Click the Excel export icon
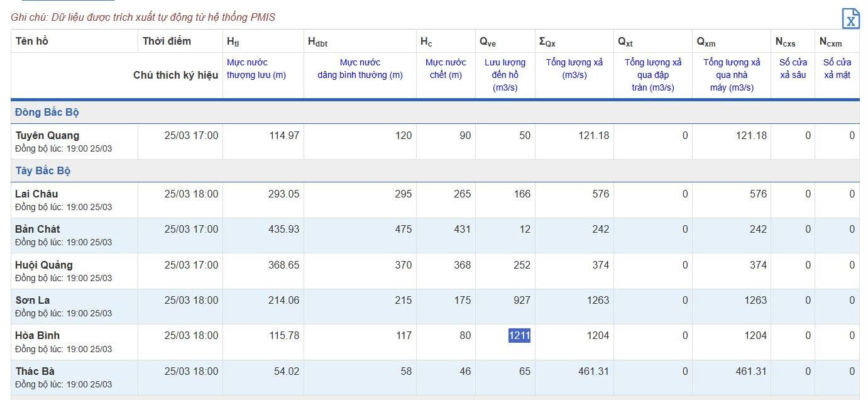Viewport: 868px width, 400px height. [850, 19]
